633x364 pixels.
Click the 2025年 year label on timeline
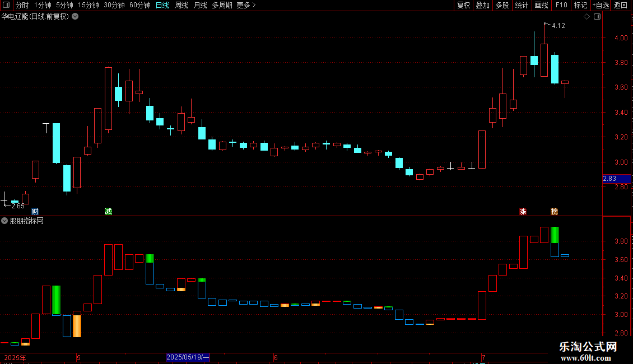(x=15, y=357)
